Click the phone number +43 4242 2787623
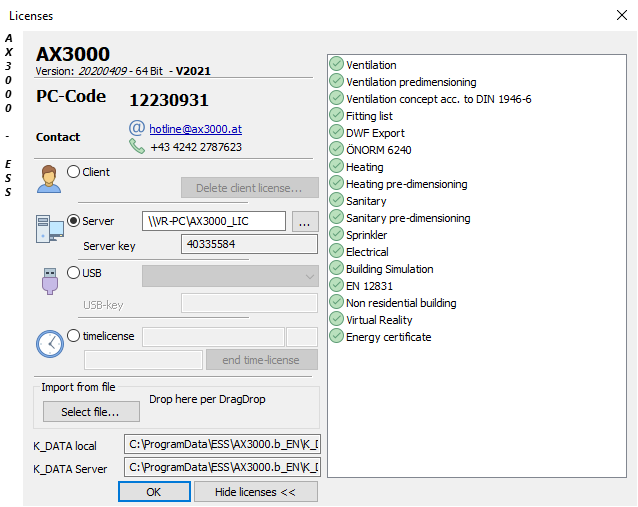638x507 pixels. click(196, 147)
